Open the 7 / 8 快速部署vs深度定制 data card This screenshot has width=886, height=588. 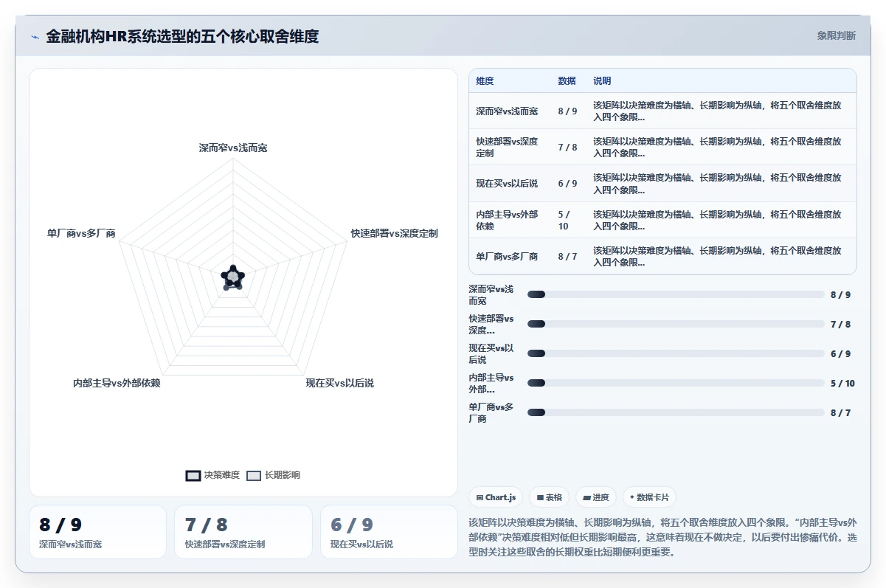[243, 532]
